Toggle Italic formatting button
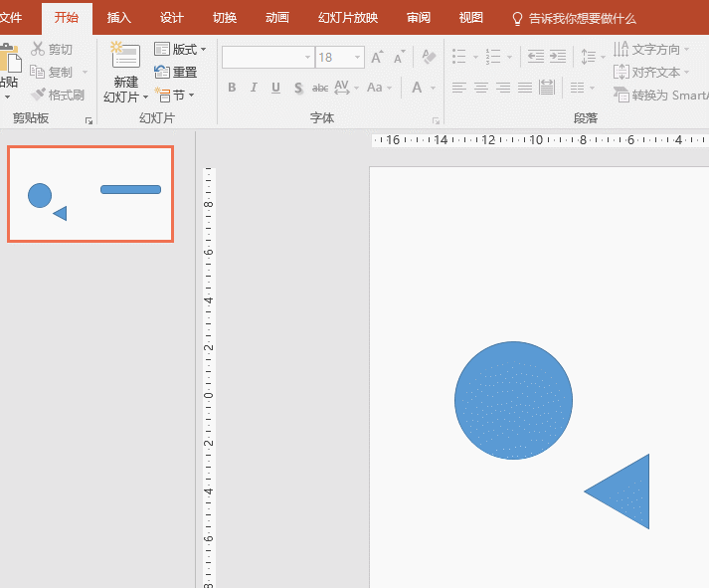709x588 pixels. click(254, 88)
